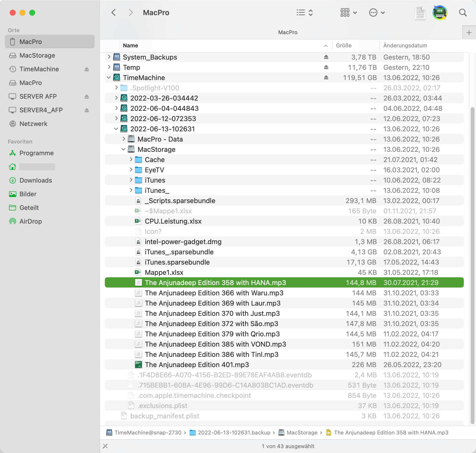This screenshot has width=476, height=453.
Task: Eject SERVER AFP in the sidebar
Action: 87,97
